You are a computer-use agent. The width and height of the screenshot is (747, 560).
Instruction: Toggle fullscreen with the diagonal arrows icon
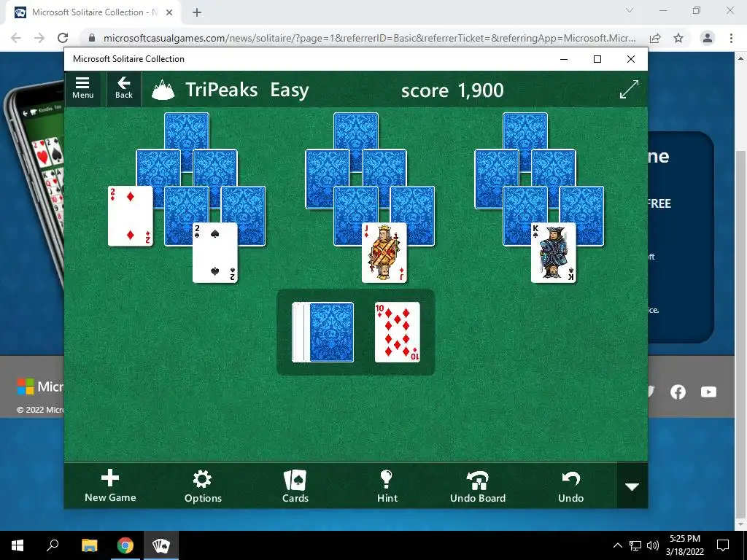[629, 90]
